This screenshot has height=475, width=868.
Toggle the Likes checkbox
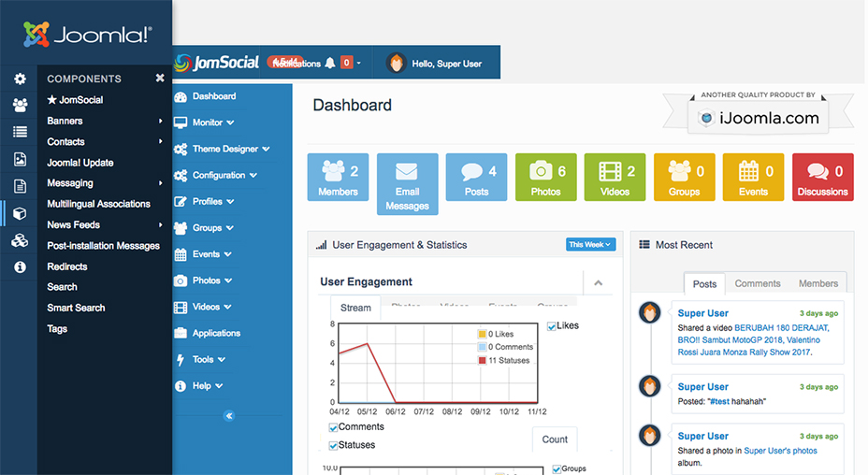coord(551,326)
